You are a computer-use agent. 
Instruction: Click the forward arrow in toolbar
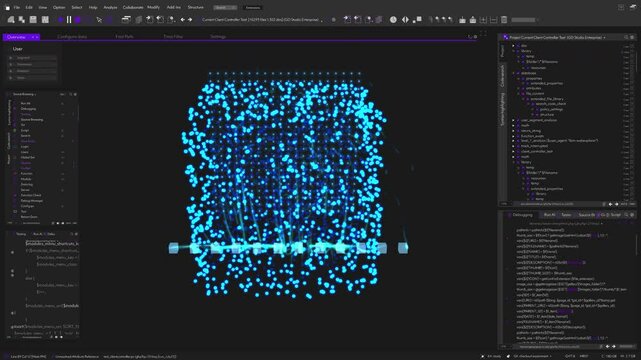pos(190,19)
